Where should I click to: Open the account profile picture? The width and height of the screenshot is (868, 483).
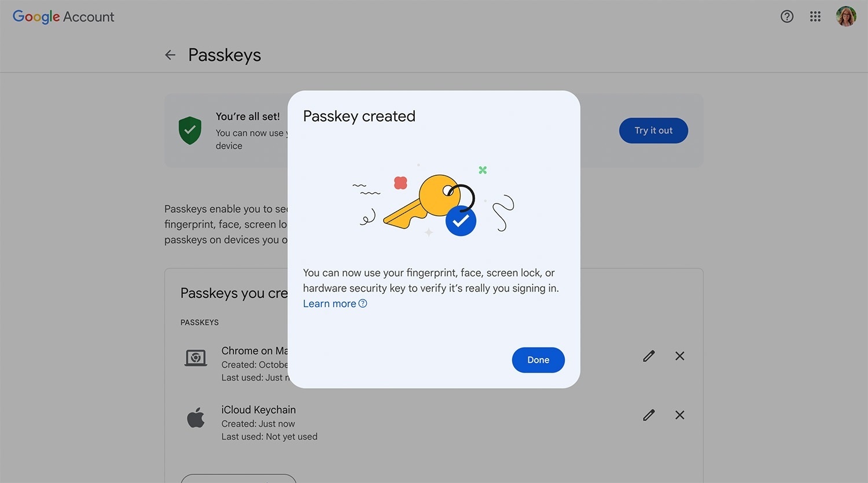[846, 16]
